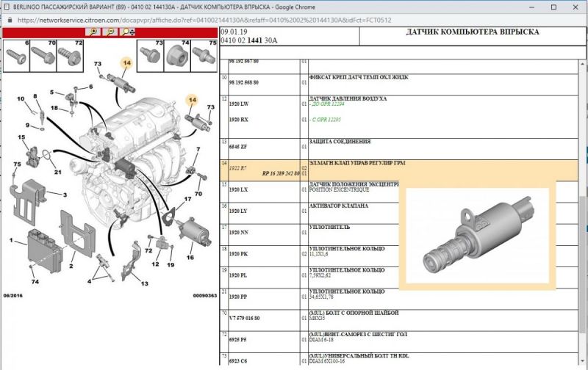Select bolt thumbnail number 70

click(x=41, y=55)
